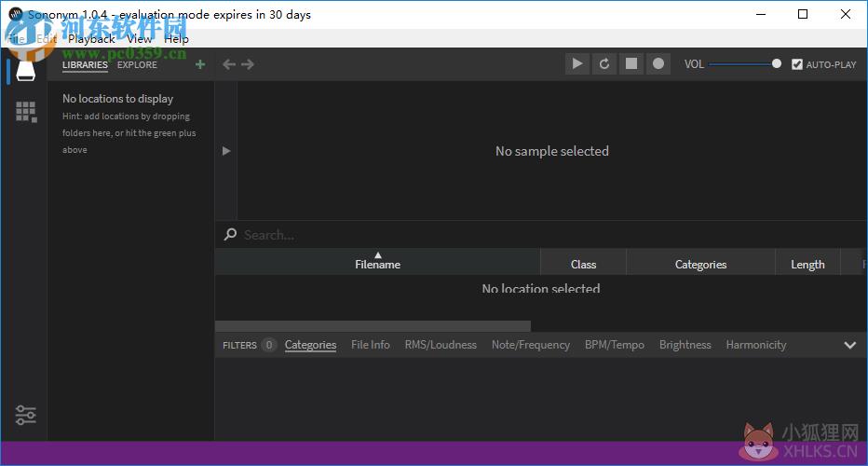Maximize the Sononym window
868x466 pixels.
point(803,14)
